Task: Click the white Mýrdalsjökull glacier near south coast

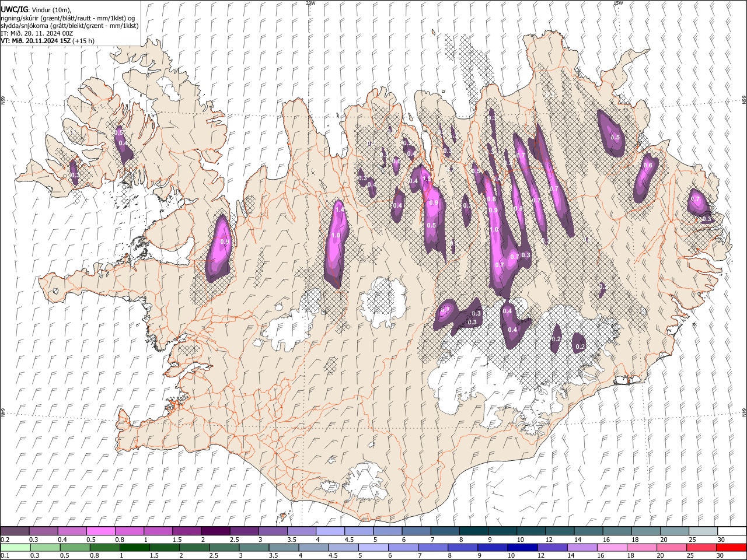Action: (x=366, y=481)
